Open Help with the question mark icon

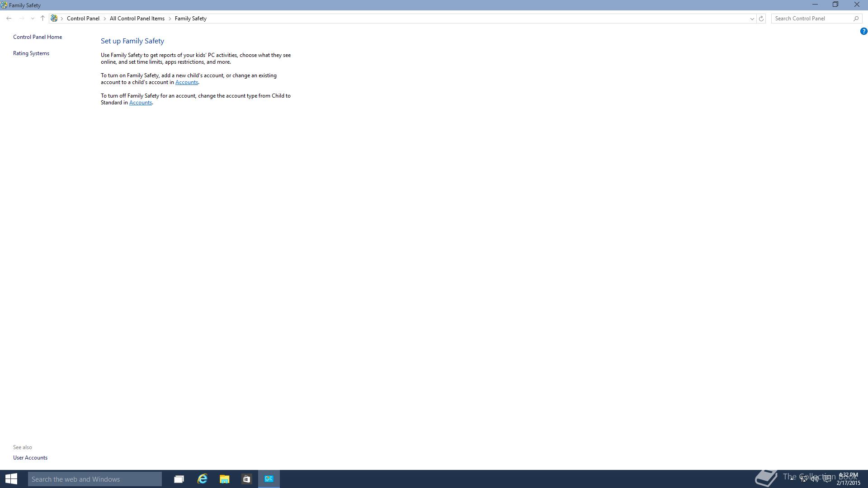863,31
